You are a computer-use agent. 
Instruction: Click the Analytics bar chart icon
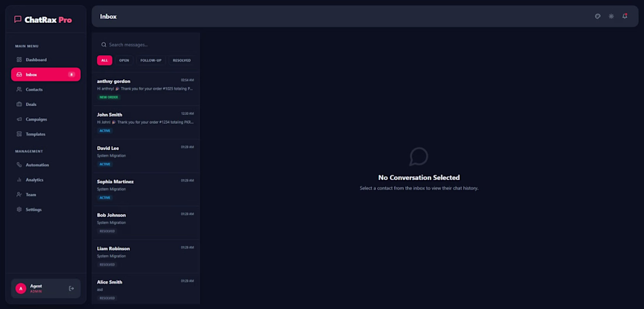19,180
